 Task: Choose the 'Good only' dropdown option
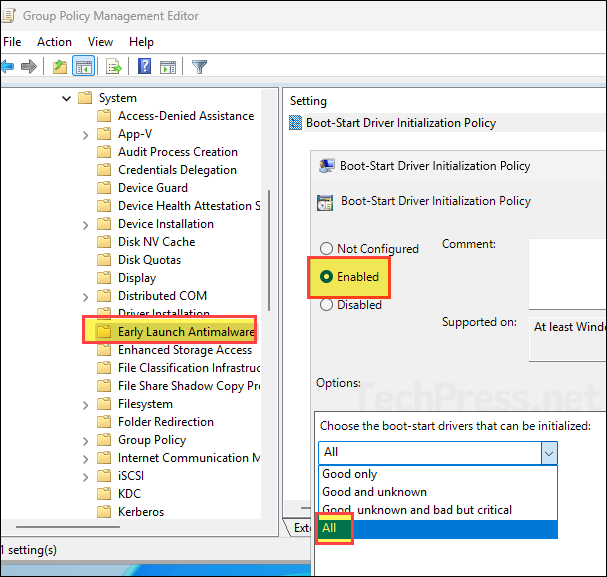(350, 474)
